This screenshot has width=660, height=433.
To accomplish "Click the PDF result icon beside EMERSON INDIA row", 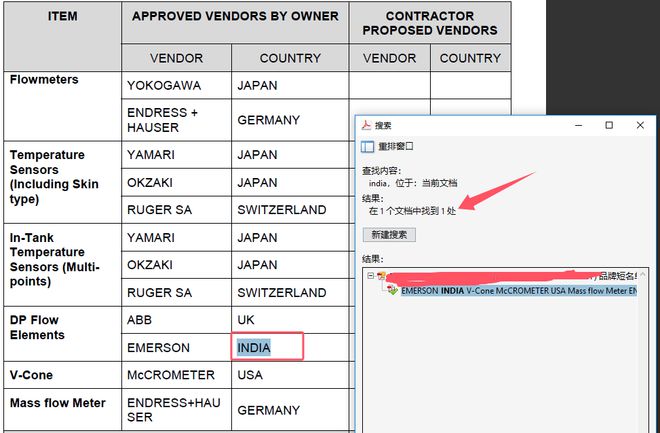I will [x=392, y=290].
